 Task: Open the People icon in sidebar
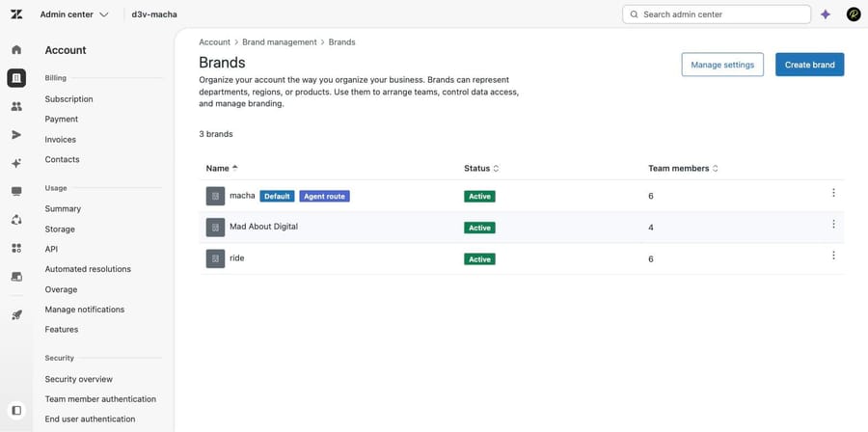click(x=16, y=106)
